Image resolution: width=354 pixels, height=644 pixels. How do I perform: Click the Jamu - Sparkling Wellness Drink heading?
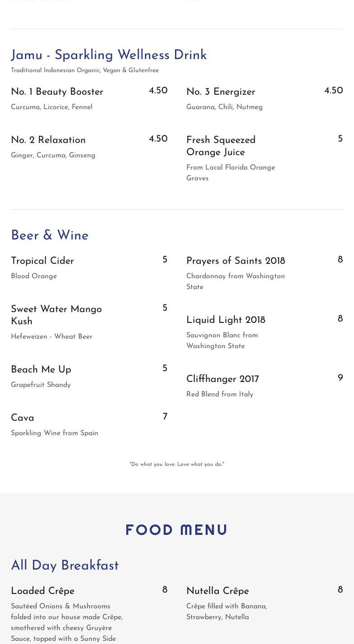pos(109,55)
